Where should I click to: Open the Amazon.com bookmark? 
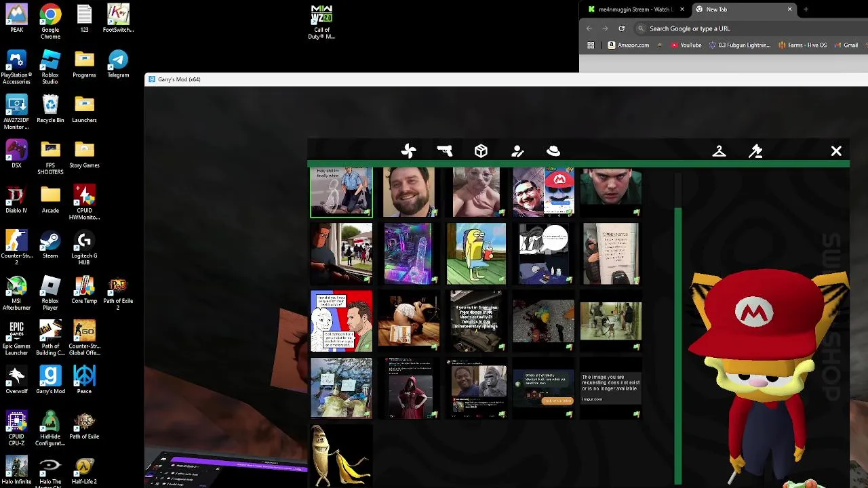(x=629, y=45)
